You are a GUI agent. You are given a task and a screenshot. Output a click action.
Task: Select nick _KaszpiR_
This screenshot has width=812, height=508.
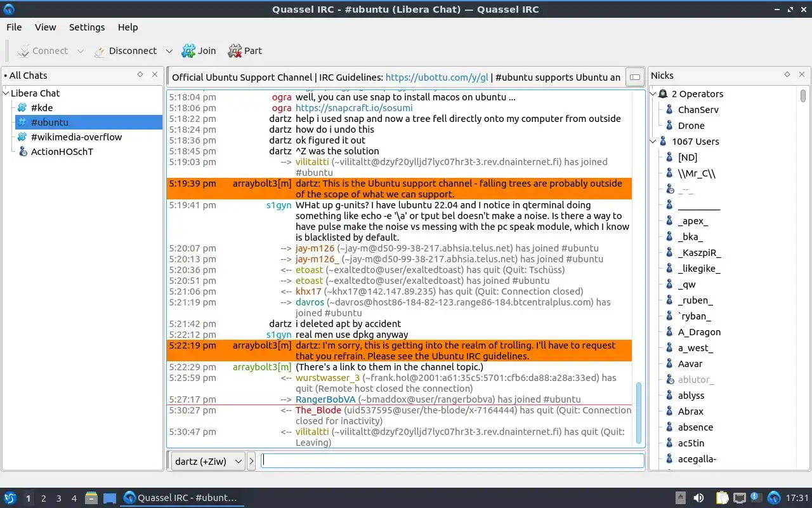point(700,253)
